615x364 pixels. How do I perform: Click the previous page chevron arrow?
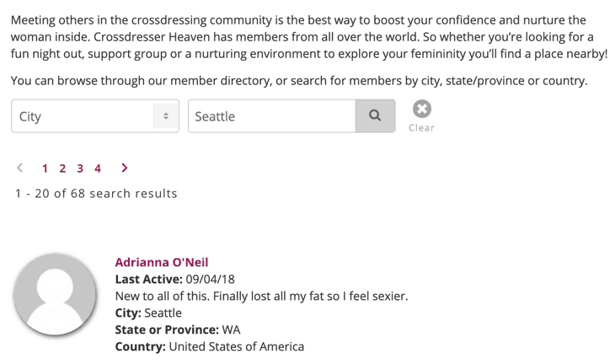coord(20,168)
